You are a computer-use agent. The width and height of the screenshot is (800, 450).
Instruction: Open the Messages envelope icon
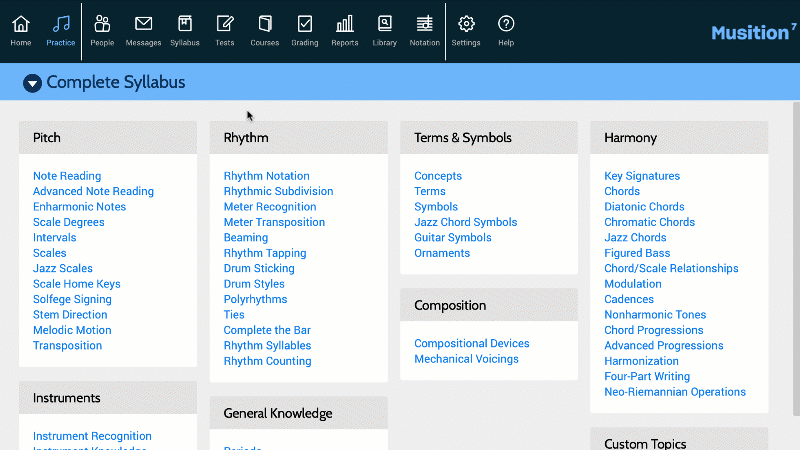tap(143, 24)
